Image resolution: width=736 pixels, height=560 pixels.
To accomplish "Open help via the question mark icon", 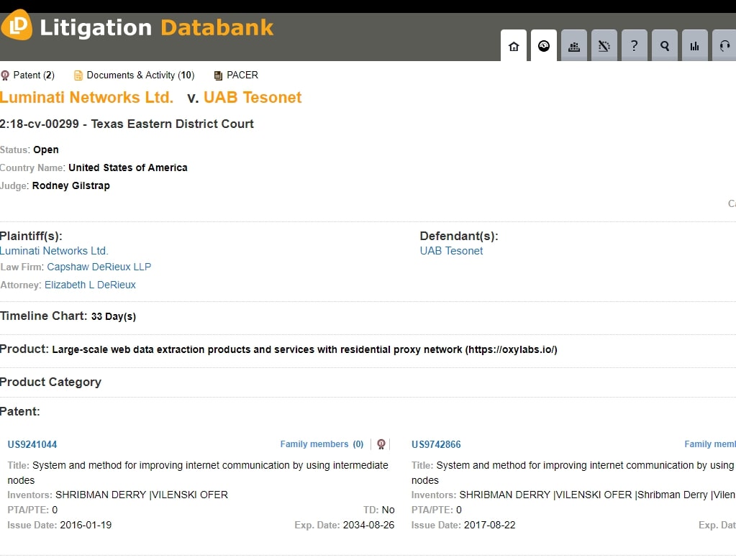I will click(x=634, y=46).
